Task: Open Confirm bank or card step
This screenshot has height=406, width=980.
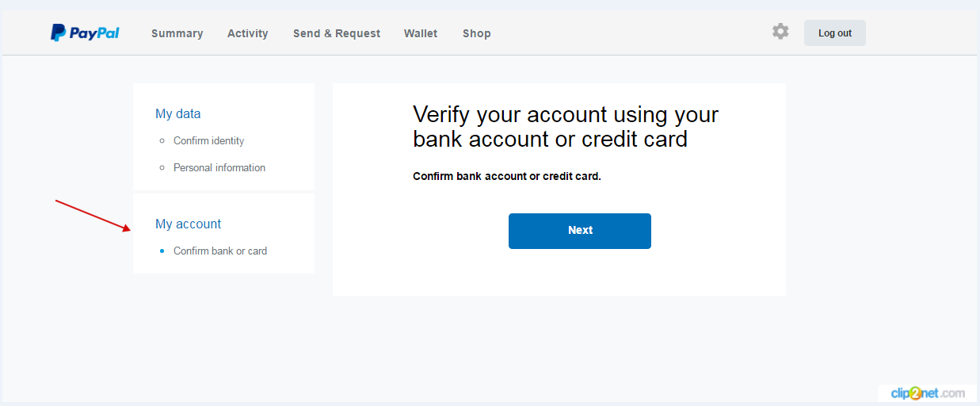Action: point(220,251)
